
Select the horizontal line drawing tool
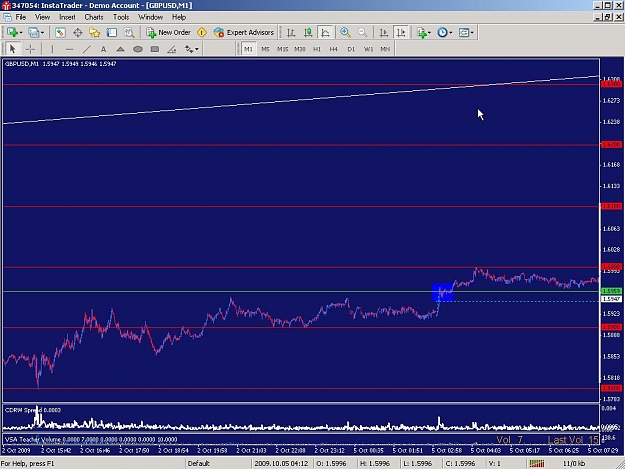coord(69,49)
